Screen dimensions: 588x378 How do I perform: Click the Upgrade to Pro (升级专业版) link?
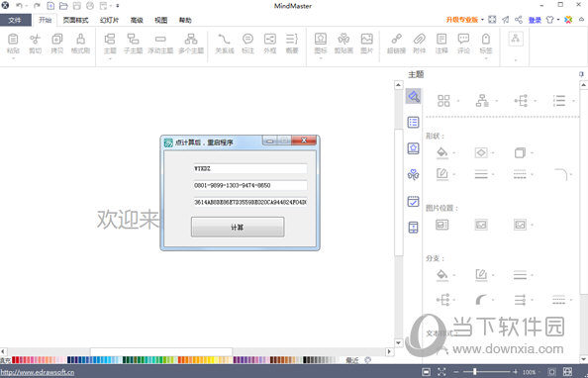point(462,20)
